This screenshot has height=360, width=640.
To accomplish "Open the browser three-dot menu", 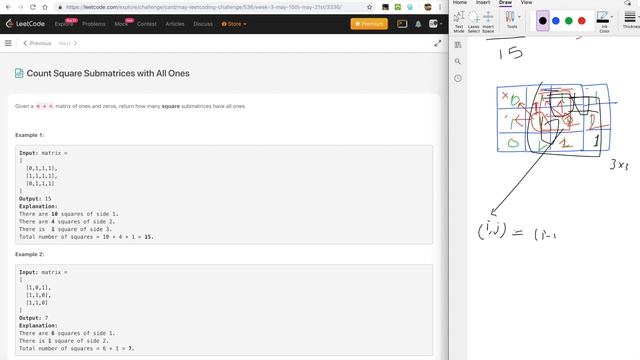I will click(440, 7).
